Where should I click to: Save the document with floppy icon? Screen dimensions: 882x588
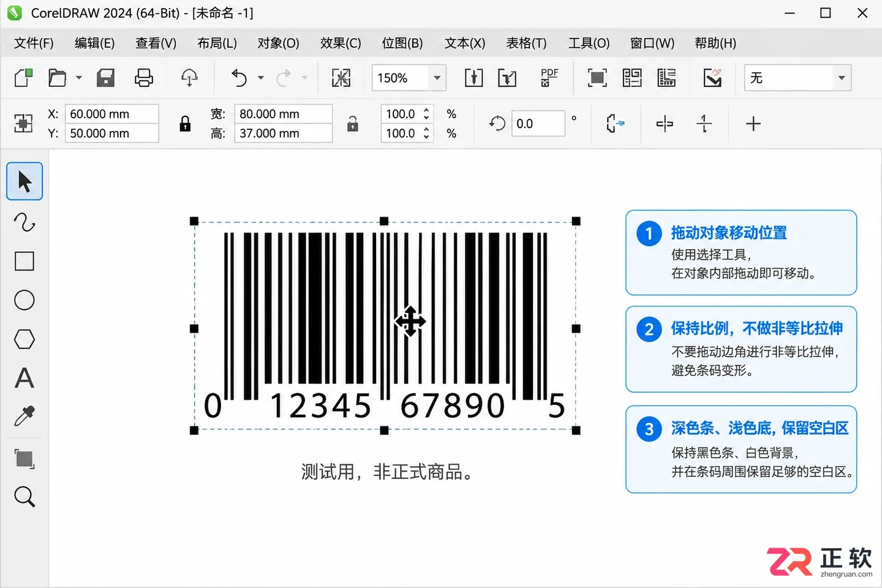[x=106, y=78]
